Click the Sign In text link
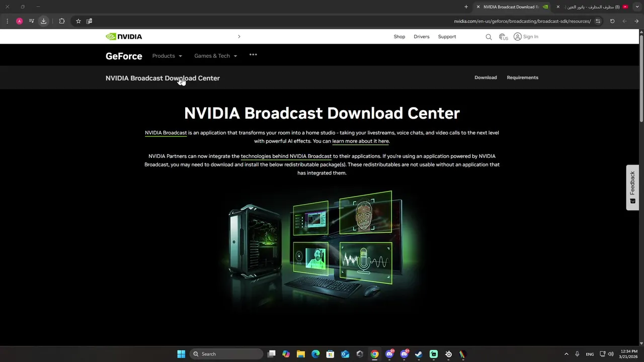 coord(530,37)
